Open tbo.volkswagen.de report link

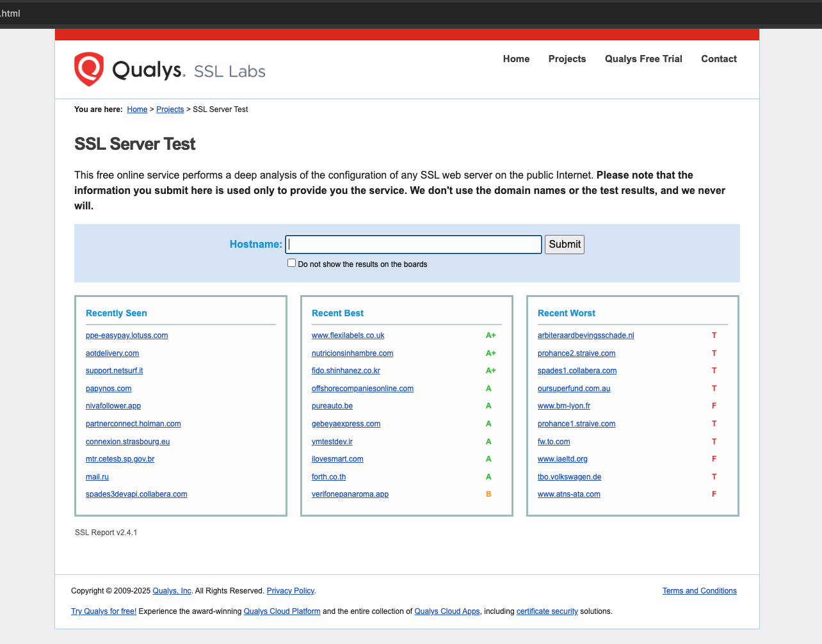[570, 477]
